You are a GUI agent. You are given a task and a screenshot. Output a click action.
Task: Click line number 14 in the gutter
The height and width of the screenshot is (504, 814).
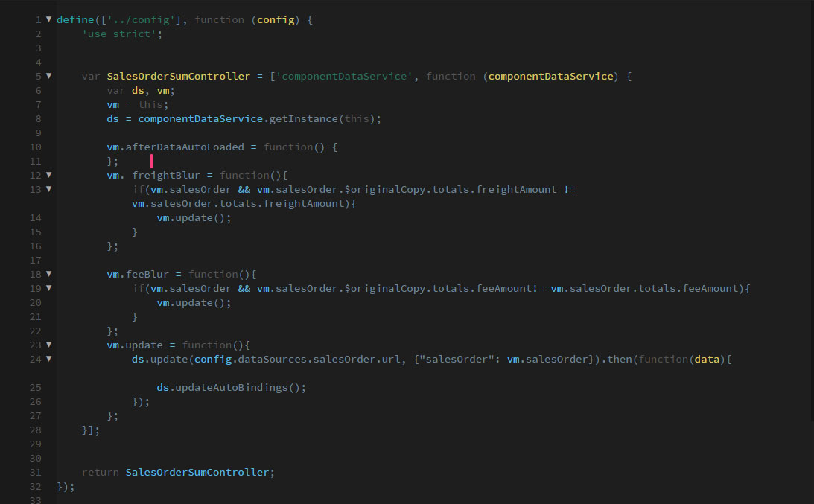pyautogui.click(x=35, y=218)
